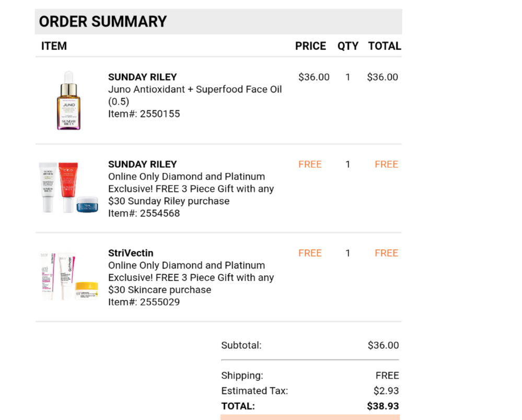Click the StriVectin brand name

pyautogui.click(x=131, y=253)
